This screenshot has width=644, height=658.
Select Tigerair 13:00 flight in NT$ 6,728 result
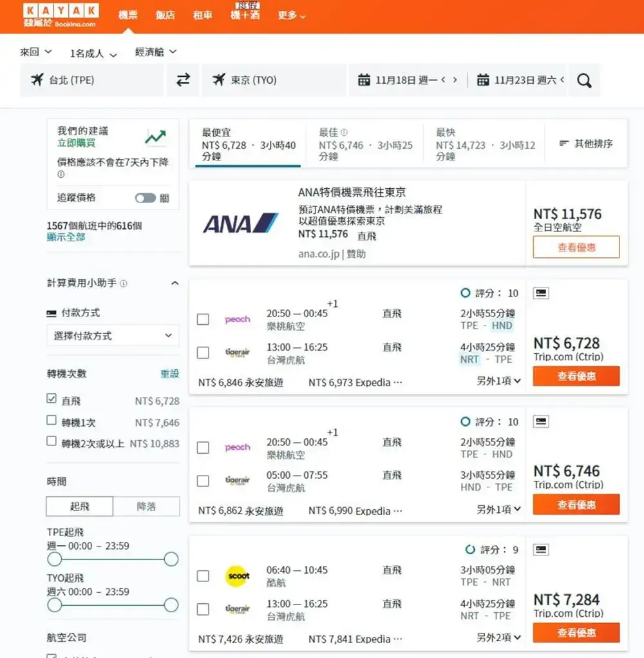204,353
